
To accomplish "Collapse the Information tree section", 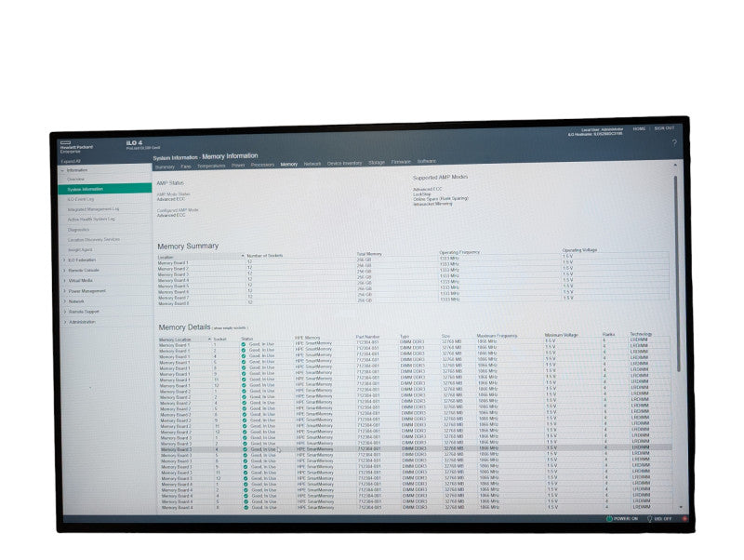I will coord(62,170).
